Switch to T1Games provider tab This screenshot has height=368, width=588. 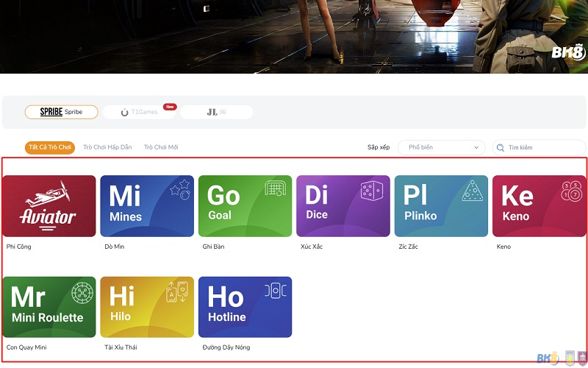tap(139, 112)
